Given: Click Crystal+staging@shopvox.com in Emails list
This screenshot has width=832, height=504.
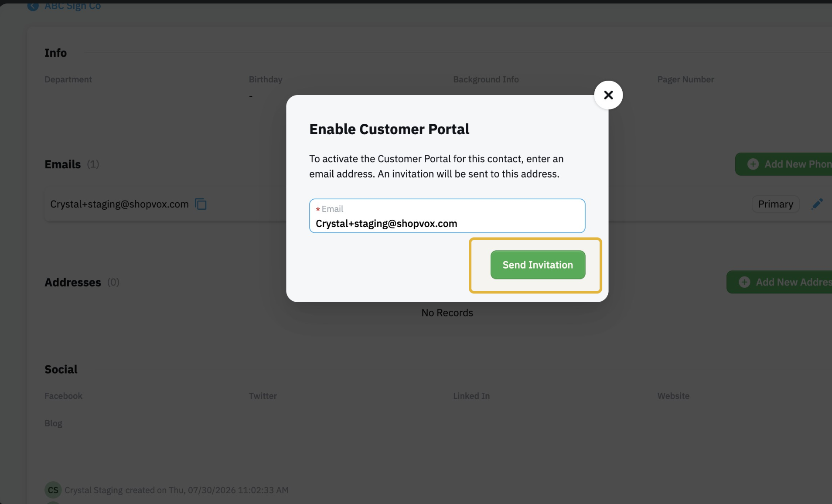Looking at the screenshot, I should [119, 204].
